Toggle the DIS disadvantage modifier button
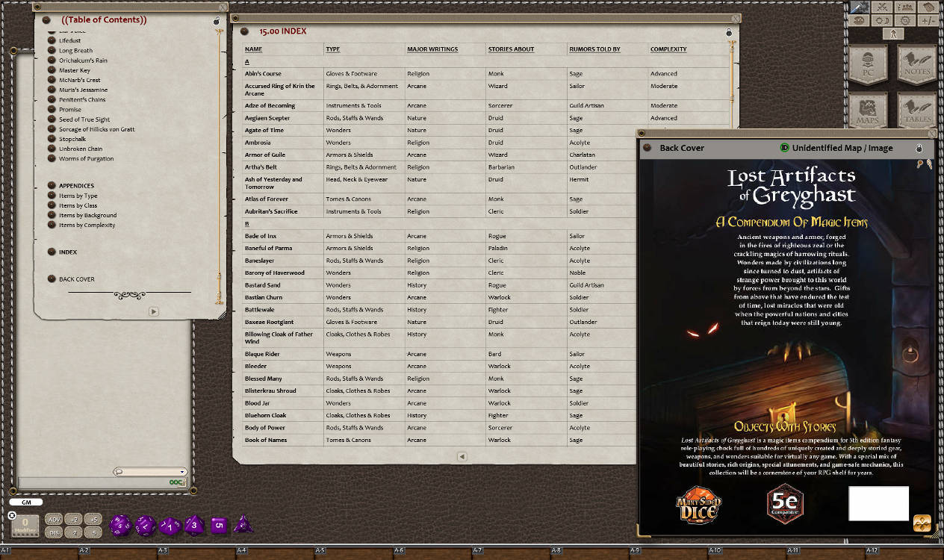944x560 pixels. pos(54,532)
